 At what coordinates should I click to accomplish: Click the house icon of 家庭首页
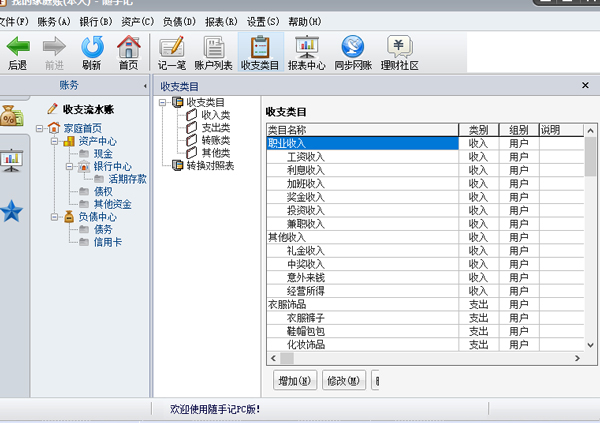point(54,128)
